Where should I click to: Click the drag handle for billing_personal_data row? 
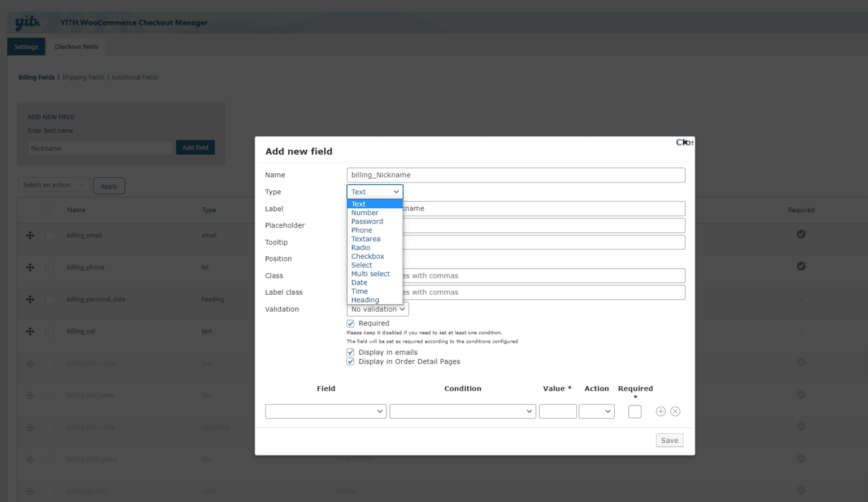pyautogui.click(x=30, y=299)
